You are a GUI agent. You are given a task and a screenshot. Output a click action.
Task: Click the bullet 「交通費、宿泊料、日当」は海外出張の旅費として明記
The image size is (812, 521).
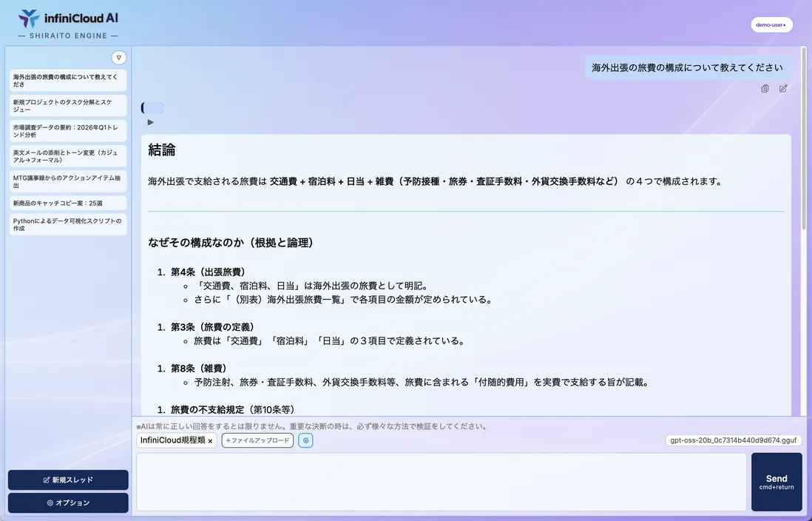coord(311,286)
